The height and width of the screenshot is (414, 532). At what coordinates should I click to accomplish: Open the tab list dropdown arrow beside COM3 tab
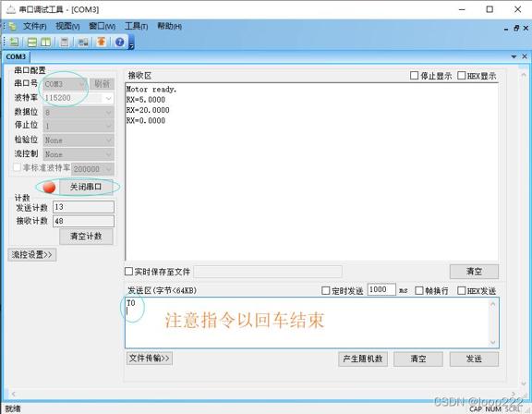click(x=514, y=56)
